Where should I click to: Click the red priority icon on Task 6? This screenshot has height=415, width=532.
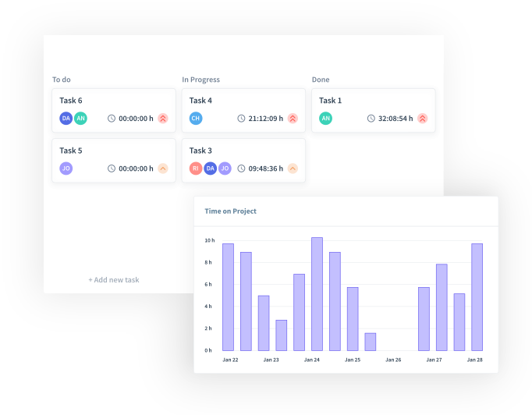coord(163,119)
